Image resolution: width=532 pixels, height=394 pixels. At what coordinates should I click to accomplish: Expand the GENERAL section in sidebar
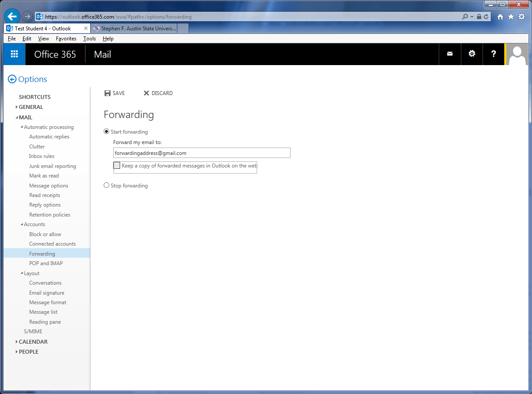point(16,107)
